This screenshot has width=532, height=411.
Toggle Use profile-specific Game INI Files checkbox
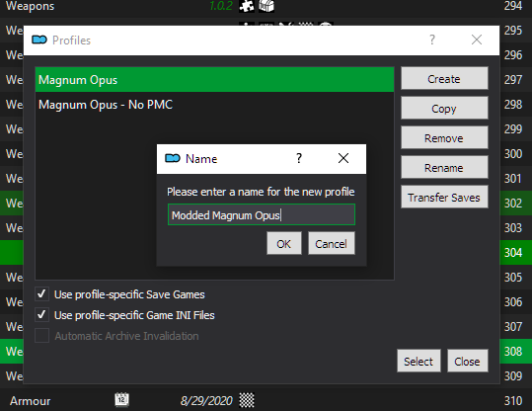pyautogui.click(x=41, y=315)
